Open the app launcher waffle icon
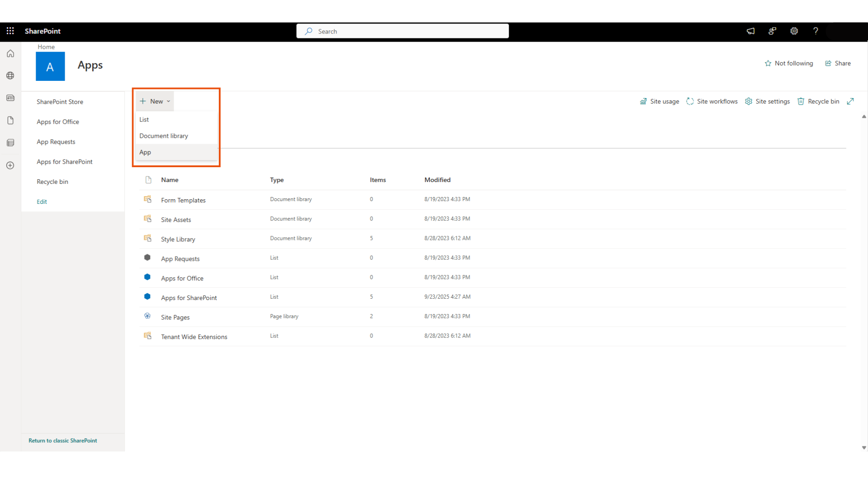Viewport: 868px width, 488px height. (10, 31)
